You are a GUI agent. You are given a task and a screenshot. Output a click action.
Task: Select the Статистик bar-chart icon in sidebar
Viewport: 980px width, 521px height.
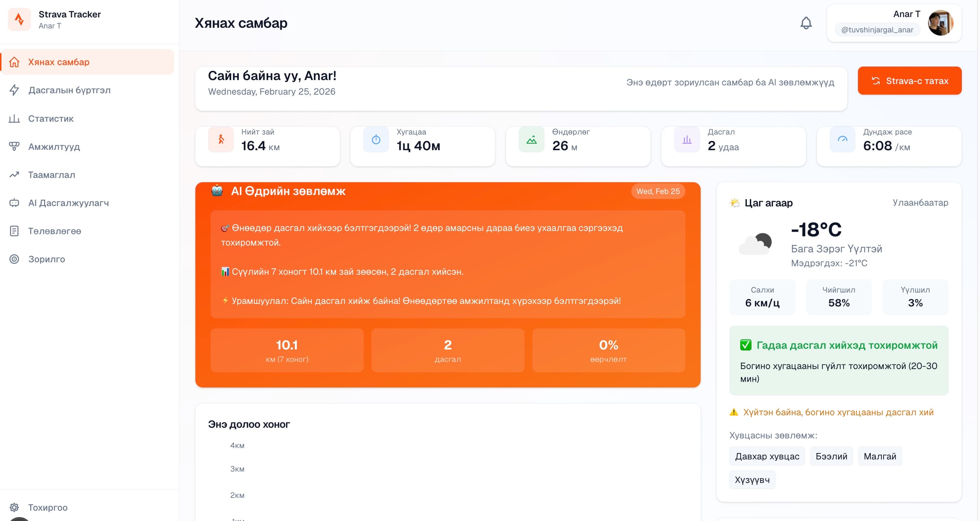[x=14, y=119]
